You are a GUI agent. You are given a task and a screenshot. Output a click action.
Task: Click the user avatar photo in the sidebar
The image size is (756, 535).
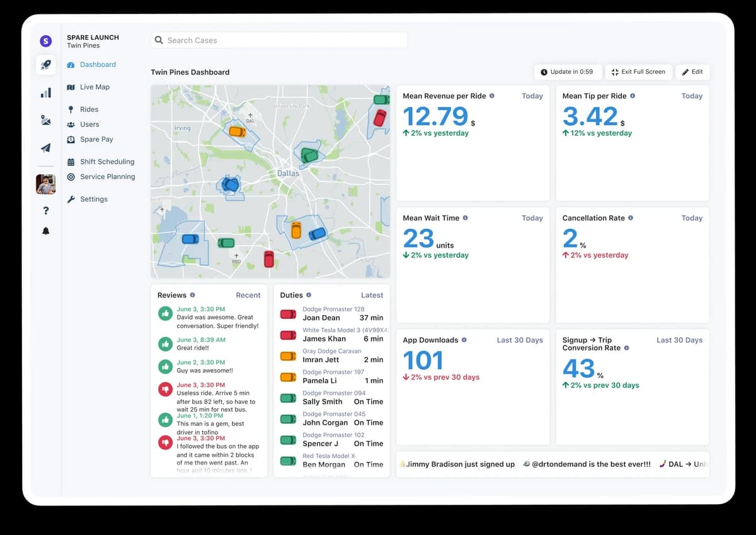coord(45,184)
